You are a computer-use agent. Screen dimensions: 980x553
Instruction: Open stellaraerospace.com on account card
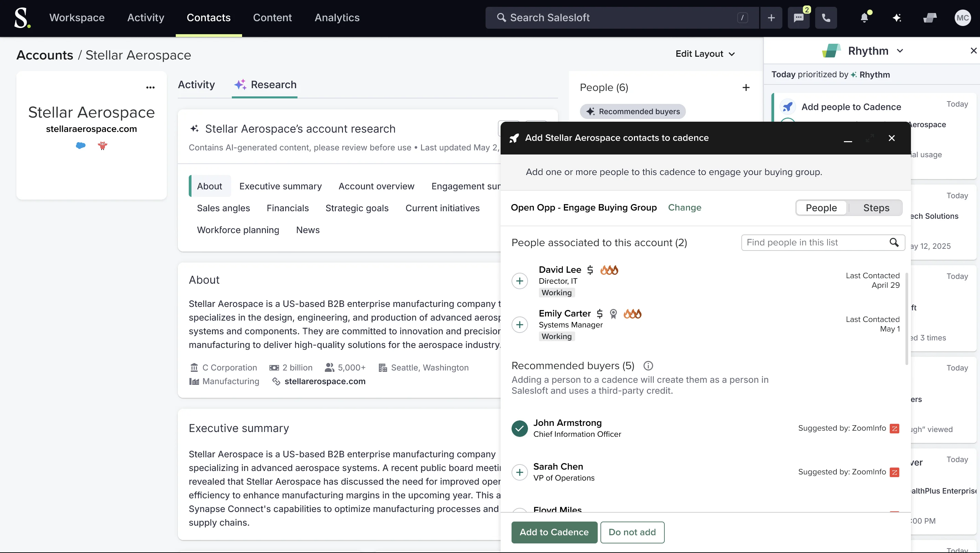coord(91,129)
